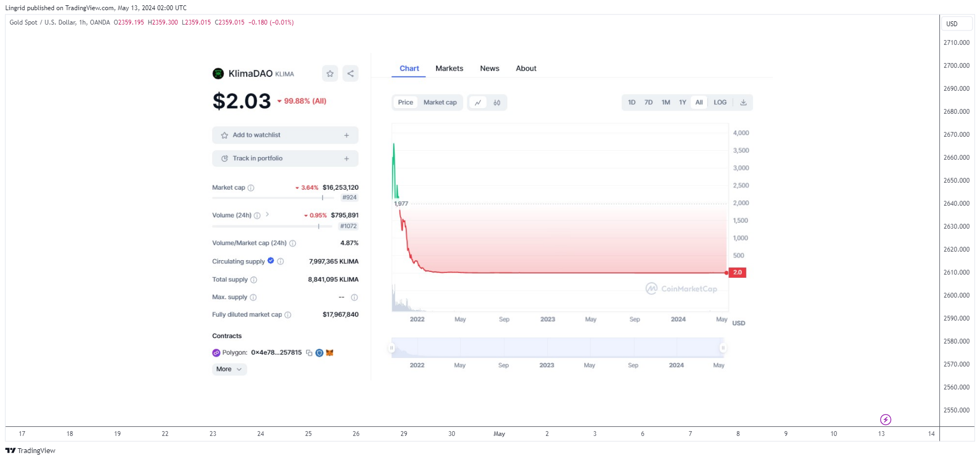Click the Add to watchlist button

(285, 136)
